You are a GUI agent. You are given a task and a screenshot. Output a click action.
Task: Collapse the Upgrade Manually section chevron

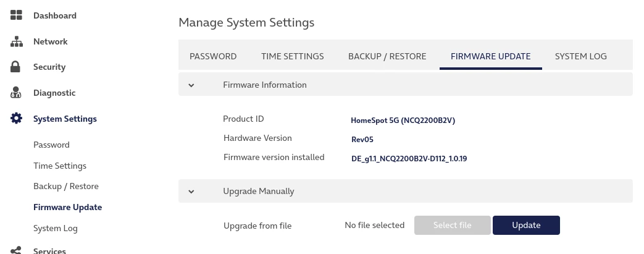coord(191,192)
